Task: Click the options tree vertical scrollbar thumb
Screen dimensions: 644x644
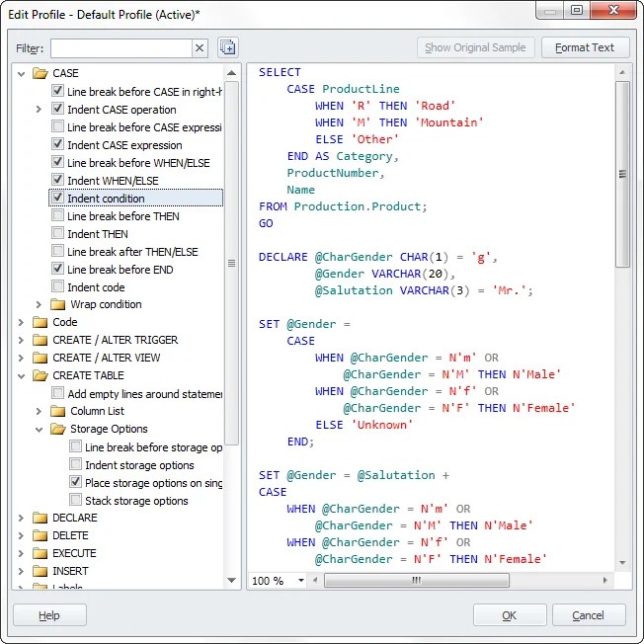Action: [232, 263]
